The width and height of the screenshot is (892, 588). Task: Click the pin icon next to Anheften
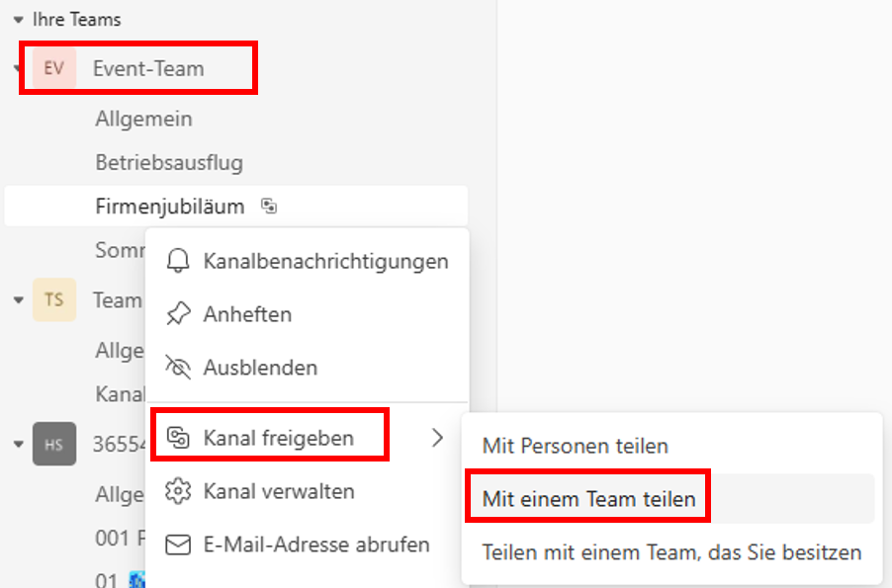pyautogui.click(x=178, y=314)
